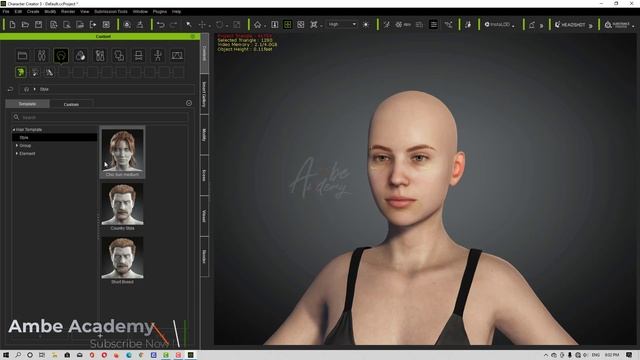Pick the Scale tool
The height and width of the screenshot is (360, 640).
tap(236, 25)
